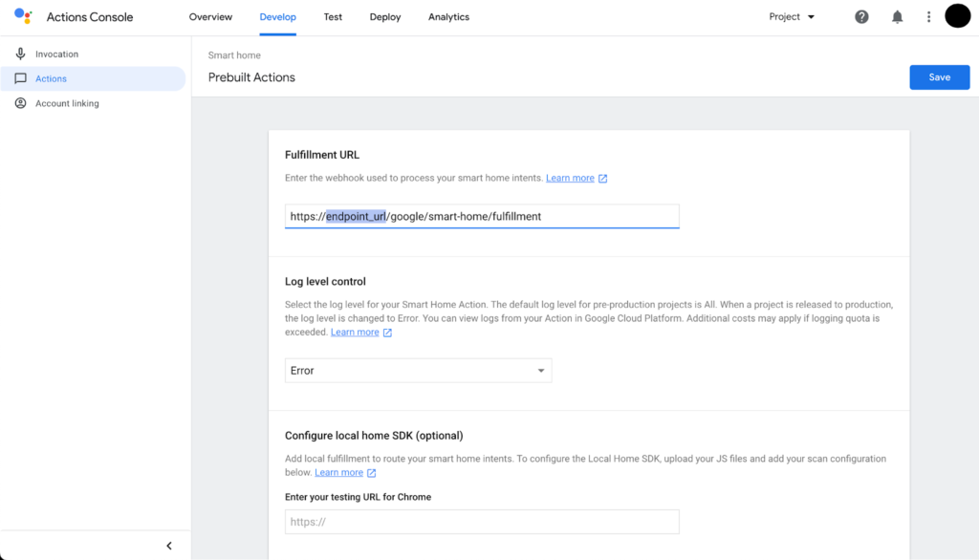This screenshot has height=560, width=979.
Task: Go to the Analytics tab
Action: pyautogui.click(x=448, y=16)
